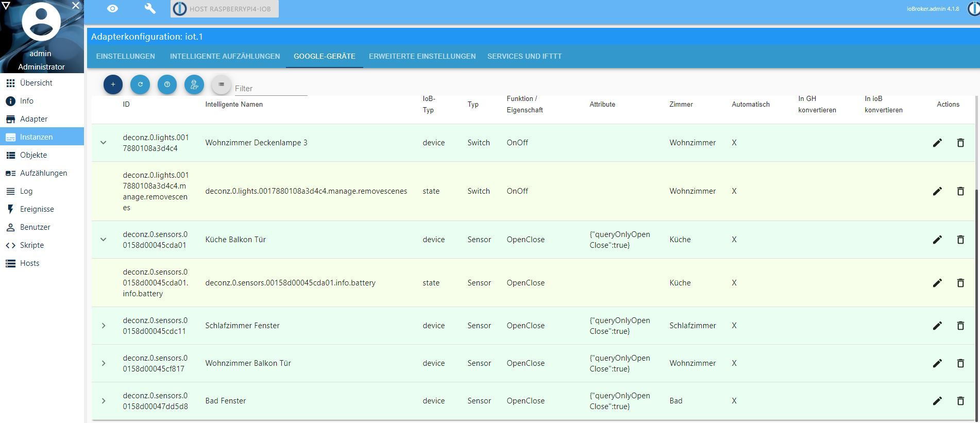Click the refresh devices icon button

pos(140,84)
